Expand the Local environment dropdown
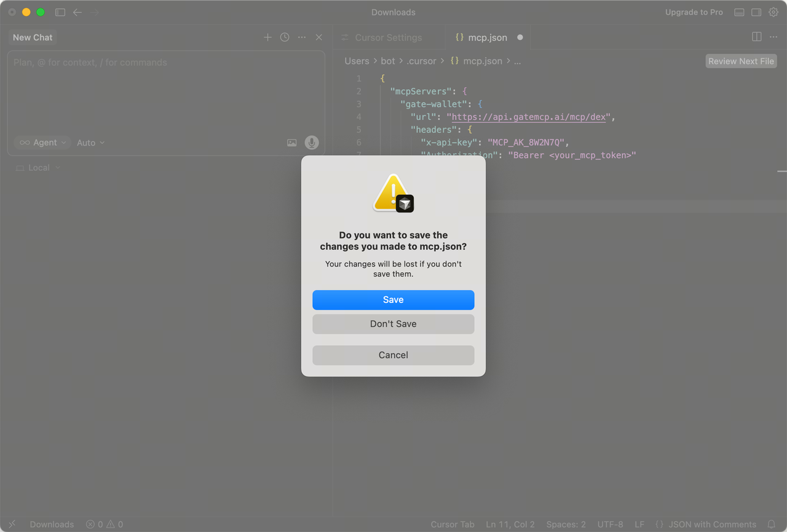787x532 pixels. pyautogui.click(x=39, y=168)
